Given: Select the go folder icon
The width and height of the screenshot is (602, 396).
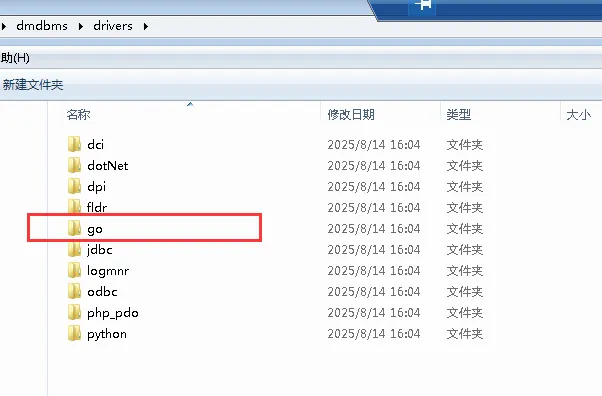Looking at the screenshot, I should pyautogui.click(x=74, y=228).
